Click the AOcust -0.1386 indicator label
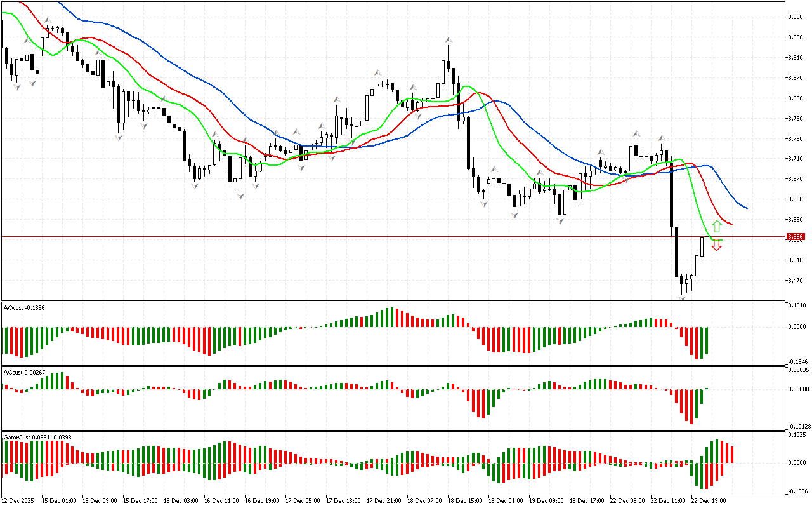 point(25,307)
